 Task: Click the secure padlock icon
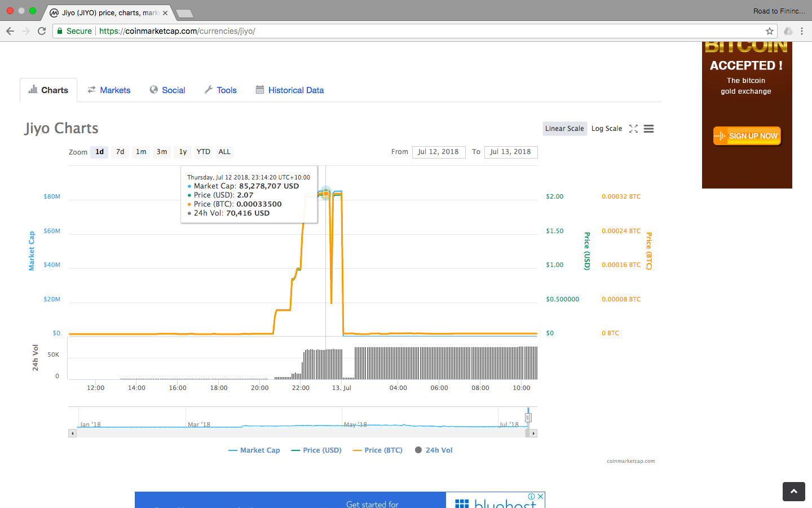(60, 31)
